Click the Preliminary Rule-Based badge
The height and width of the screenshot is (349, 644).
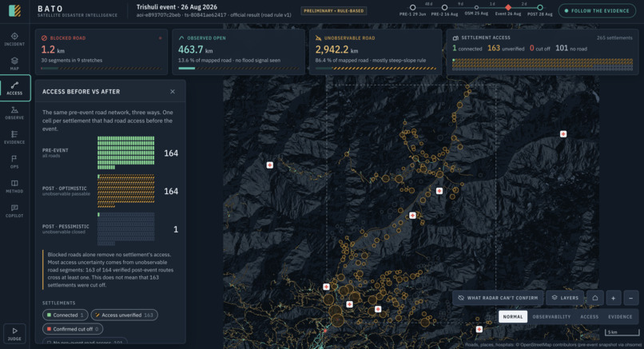(x=333, y=10)
